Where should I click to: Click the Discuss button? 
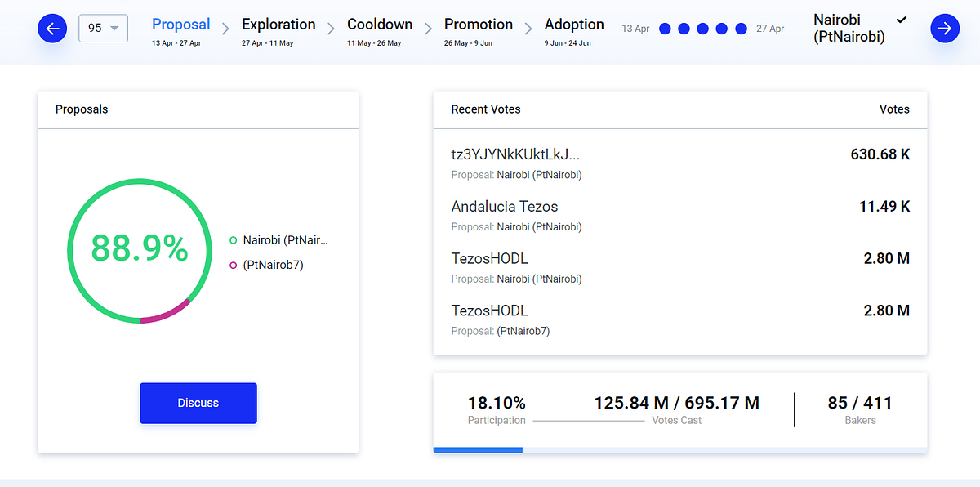pyautogui.click(x=198, y=403)
